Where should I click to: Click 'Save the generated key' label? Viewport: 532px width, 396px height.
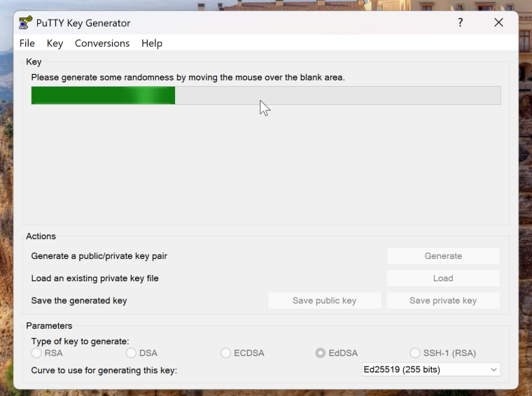[79, 301]
